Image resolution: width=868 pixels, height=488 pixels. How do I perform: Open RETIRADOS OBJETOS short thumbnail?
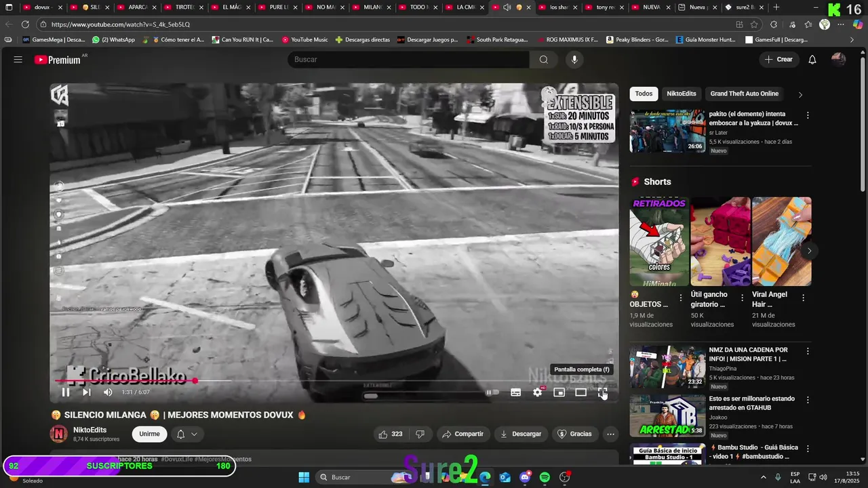[x=659, y=241]
